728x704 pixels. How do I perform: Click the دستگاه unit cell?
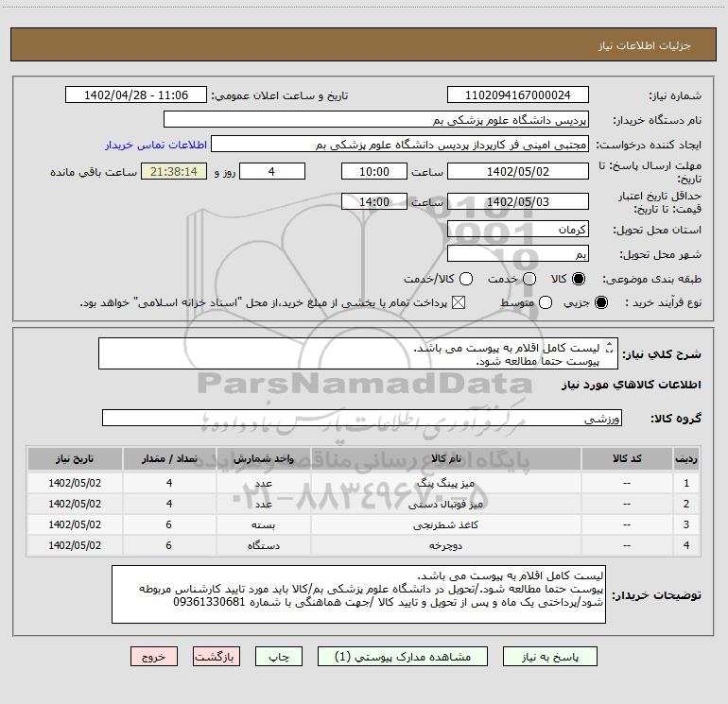pos(263,546)
